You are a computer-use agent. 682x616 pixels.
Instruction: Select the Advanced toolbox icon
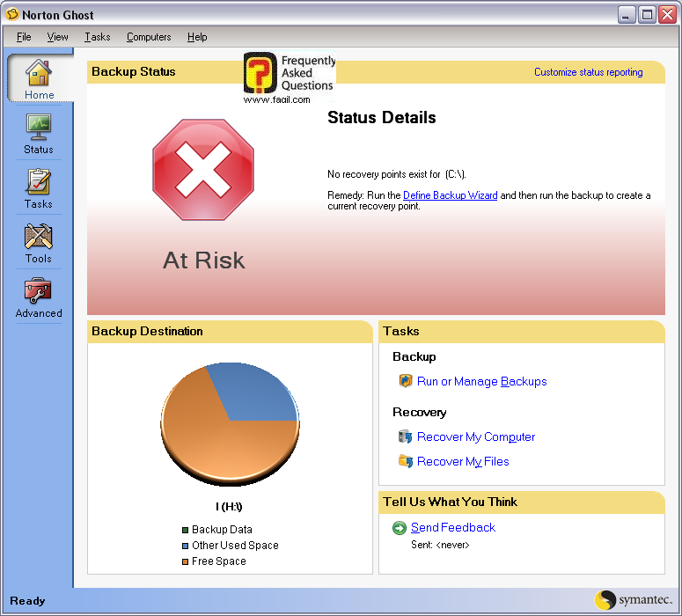(x=38, y=291)
